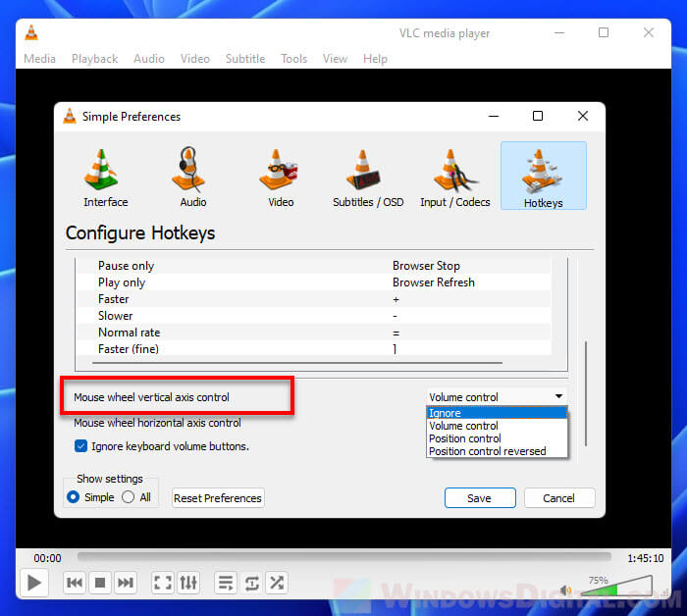Viewport: 687px width, 616px height.
Task: Open the Input / Codecs preferences category
Action: tap(454, 178)
